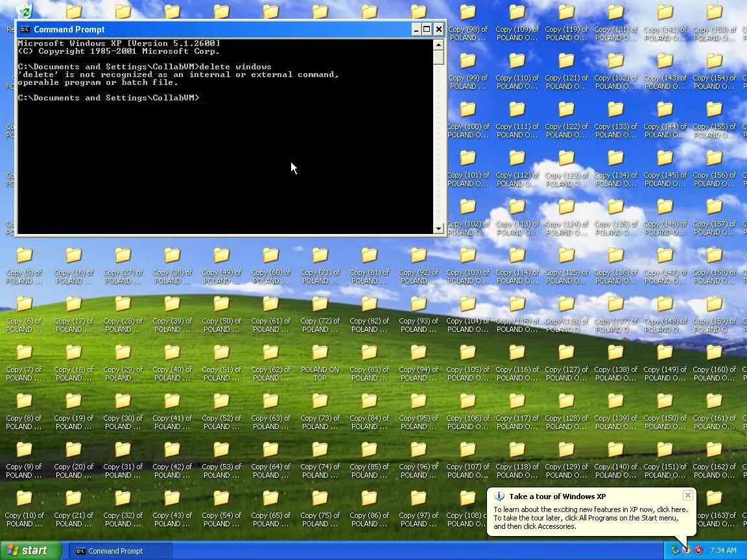
Task: Select the Copy (86) of POLAND folder
Action: point(369,508)
